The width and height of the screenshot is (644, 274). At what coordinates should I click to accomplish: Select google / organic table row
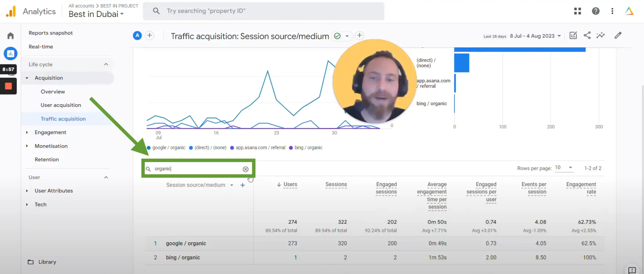[375, 244]
